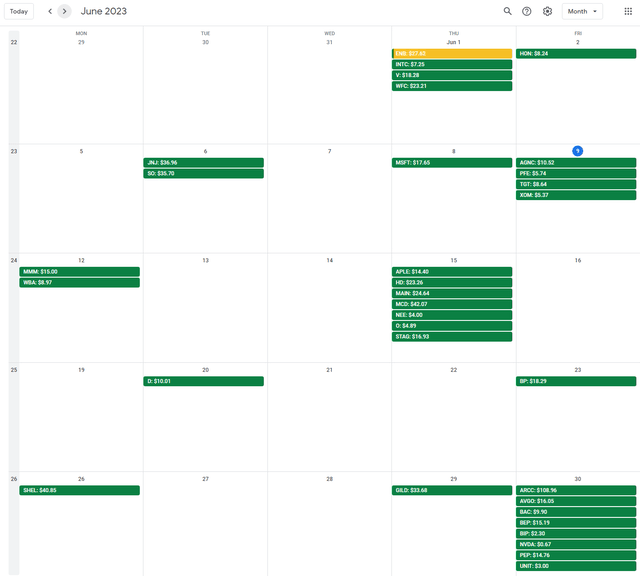This screenshot has width=640, height=576.
Task: Open the calendar search magnifier
Action: [x=507, y=11]
